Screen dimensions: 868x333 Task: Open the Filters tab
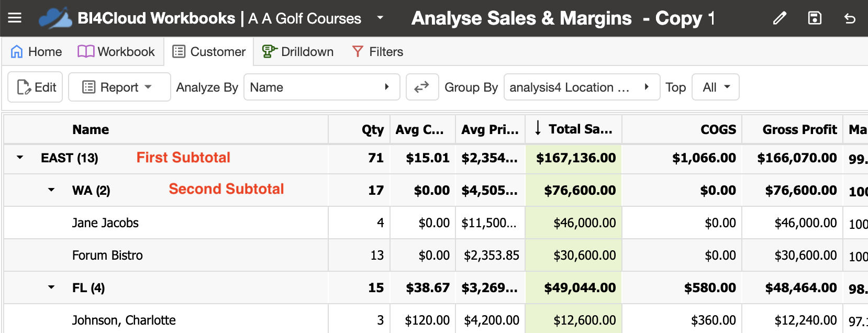(377, 52)
